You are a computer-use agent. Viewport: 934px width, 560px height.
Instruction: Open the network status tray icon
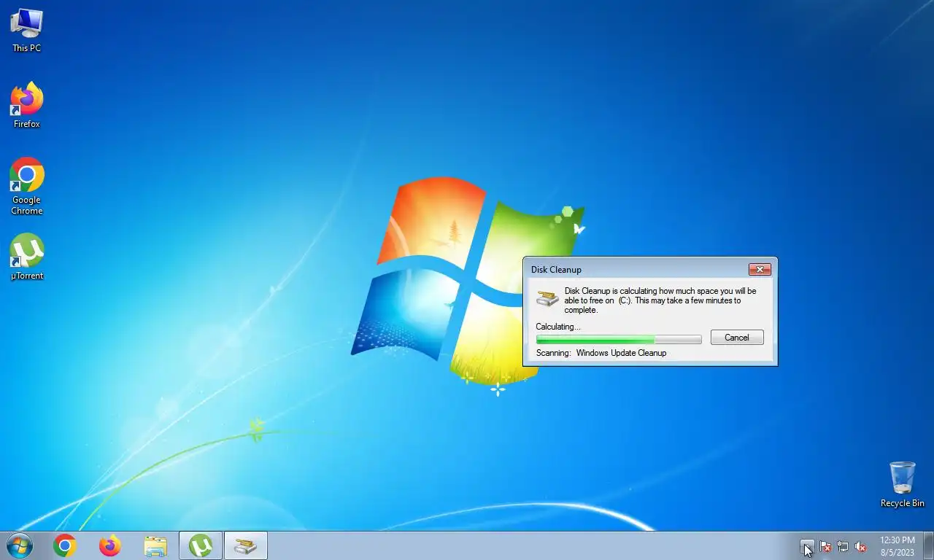click(x=843, y=546)
